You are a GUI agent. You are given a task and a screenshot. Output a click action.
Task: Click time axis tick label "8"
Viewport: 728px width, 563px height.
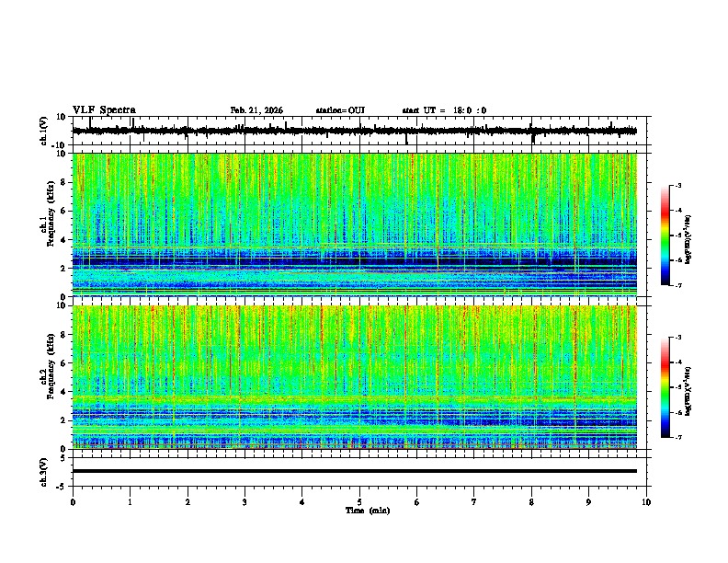coord(531,502)
